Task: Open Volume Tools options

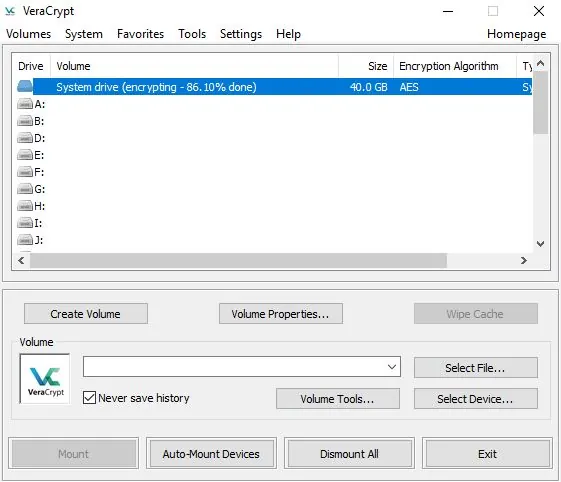Action: [338, 399]
